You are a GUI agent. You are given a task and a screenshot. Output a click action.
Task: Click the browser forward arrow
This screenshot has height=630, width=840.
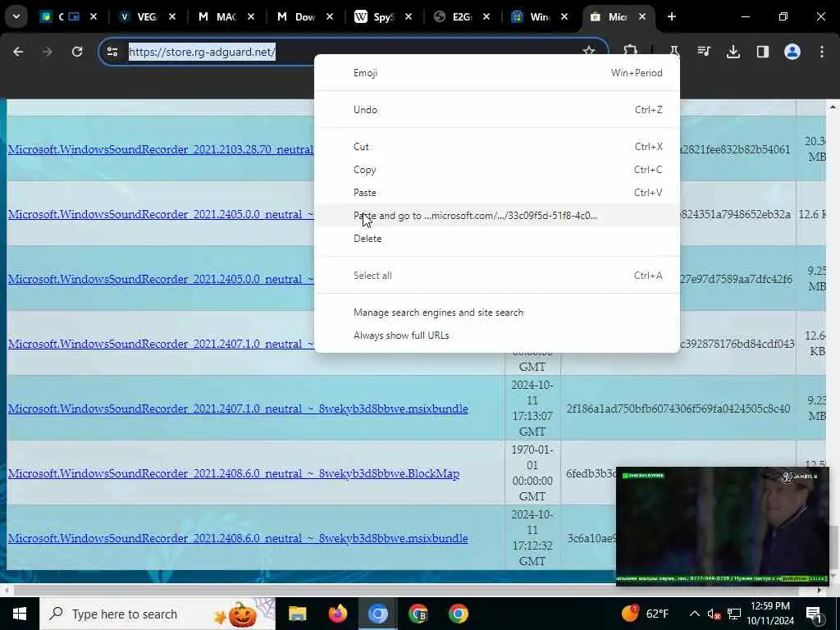coord(48,52)
